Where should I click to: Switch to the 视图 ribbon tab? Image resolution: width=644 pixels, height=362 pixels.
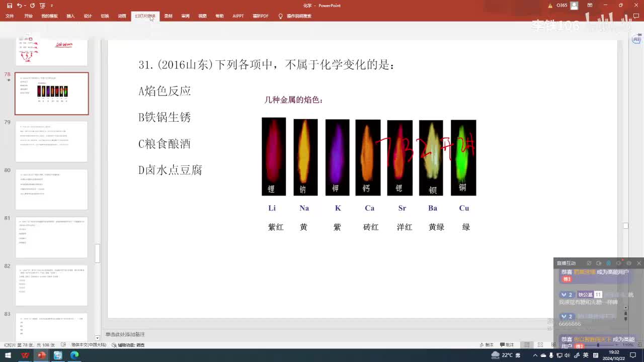(x=202, y=16)
